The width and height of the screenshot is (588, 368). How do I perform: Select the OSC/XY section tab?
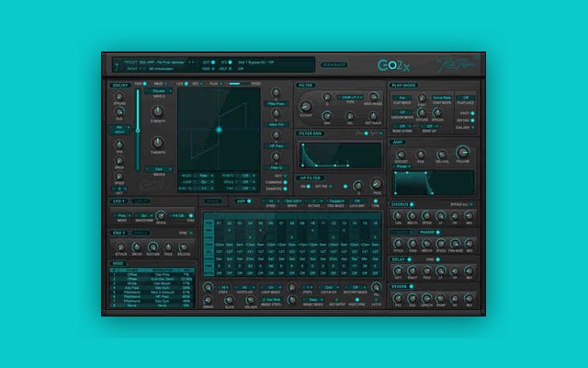pos(119,86)
